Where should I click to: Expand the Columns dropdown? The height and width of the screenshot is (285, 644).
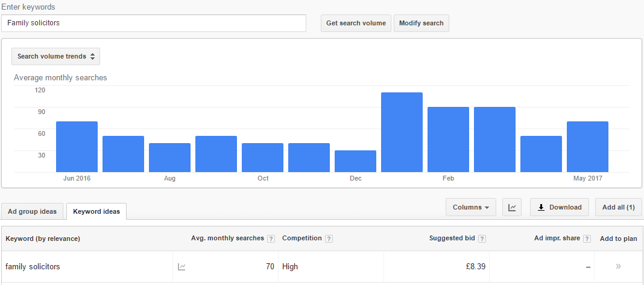471,207
